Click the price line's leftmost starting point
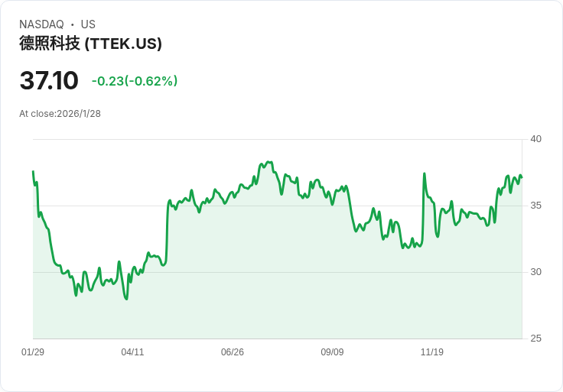Screen dimensions: 563x392 pyautogui.click(x=33, y=171)
